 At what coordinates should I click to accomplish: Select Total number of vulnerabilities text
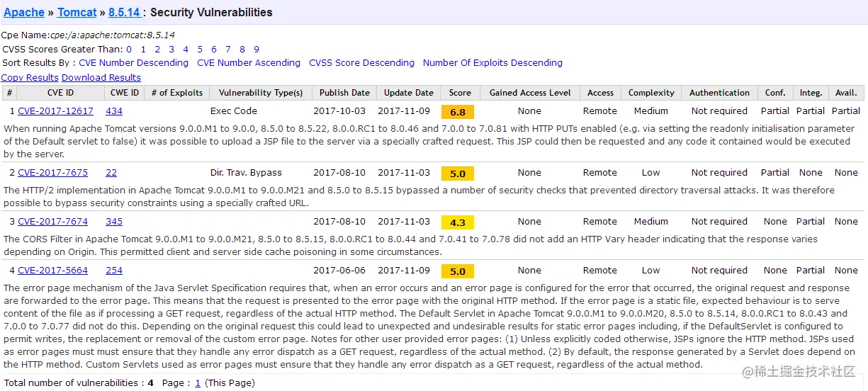point(79,383)
